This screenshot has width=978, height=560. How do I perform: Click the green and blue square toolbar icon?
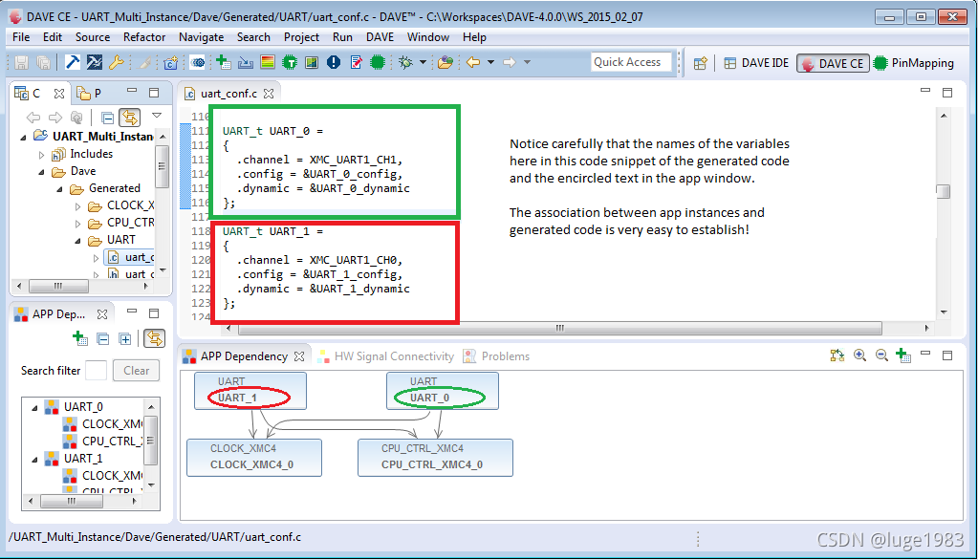(x=312, y=62)
